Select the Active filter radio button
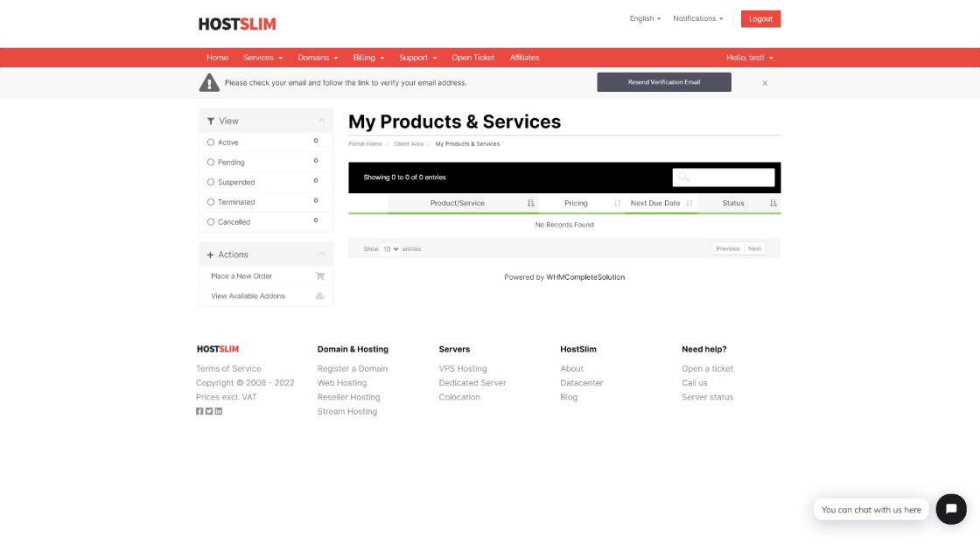The image size is (980, 551). coord(210,142)
